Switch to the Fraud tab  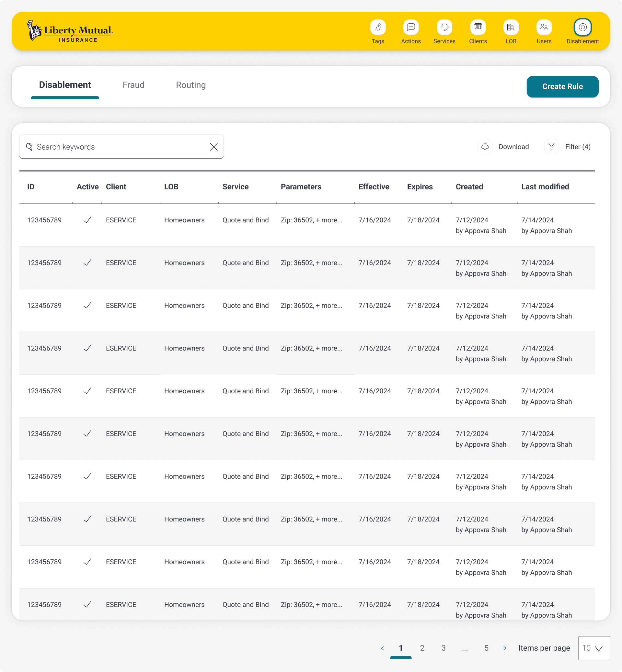coord(133,85)
